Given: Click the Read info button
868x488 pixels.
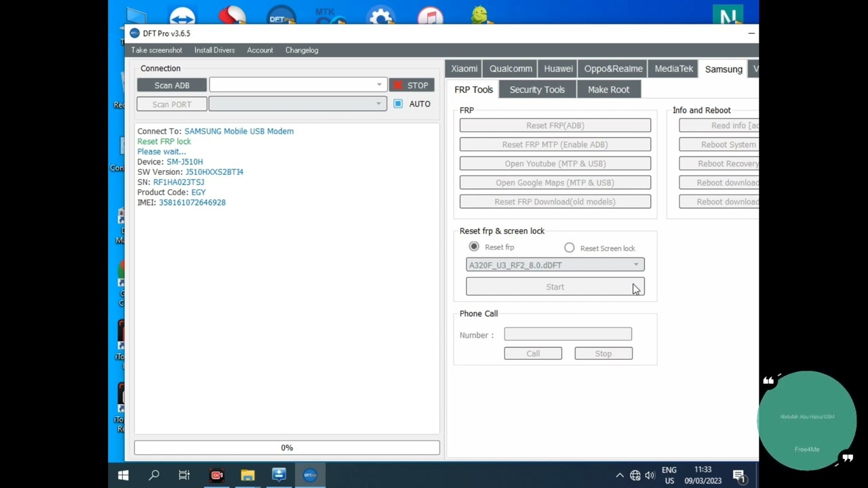Looking at the screenshot, I should tap(719, 125).
